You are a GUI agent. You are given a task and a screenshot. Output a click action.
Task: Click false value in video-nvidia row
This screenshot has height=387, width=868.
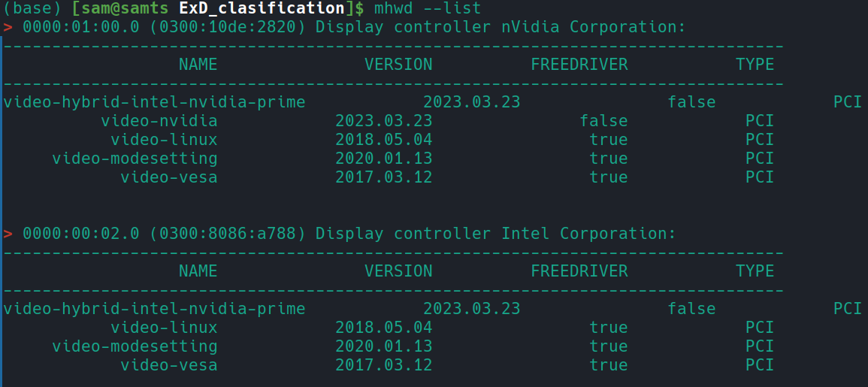[604, 121]
